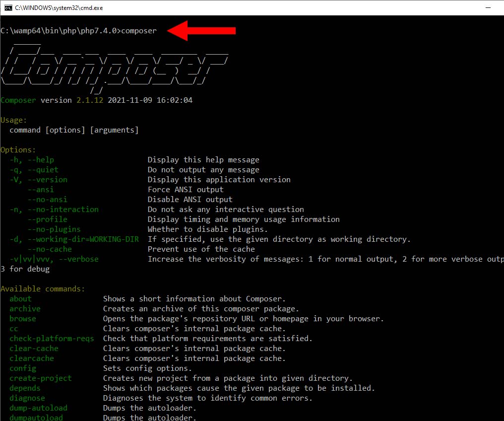Click the 'depends' command
Screen dimensions: 504x421
[25, 389]
